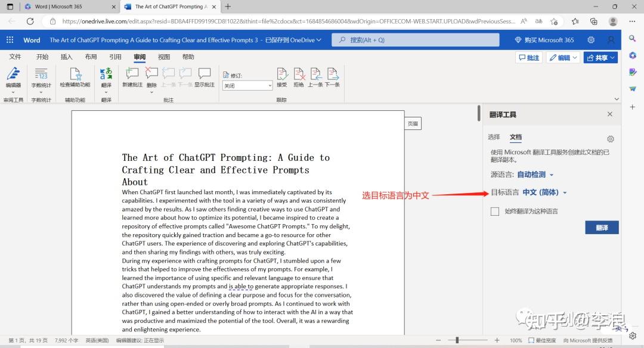Run Check Accessibility tool
Screen dimensions: 644x348
point(75,77)
